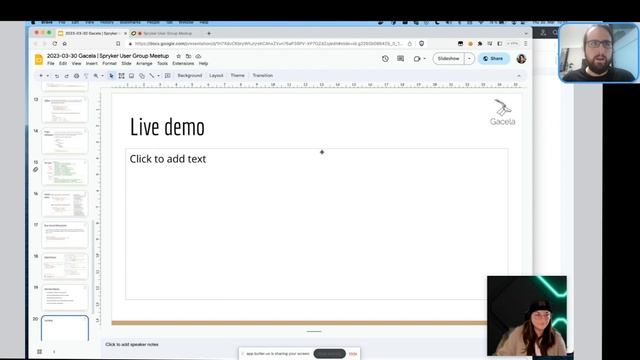Click the print icon in toolbar
The image size is (640, 360).
point(76,76)
